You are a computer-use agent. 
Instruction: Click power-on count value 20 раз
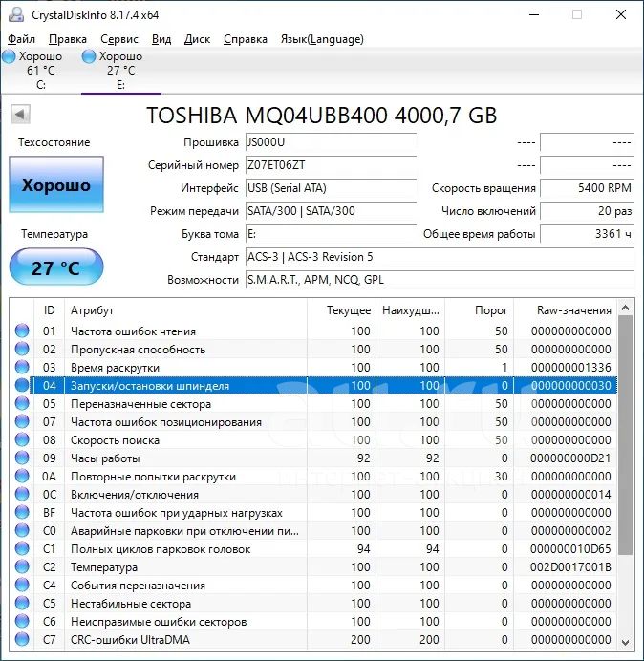click(x=587, y=210)
